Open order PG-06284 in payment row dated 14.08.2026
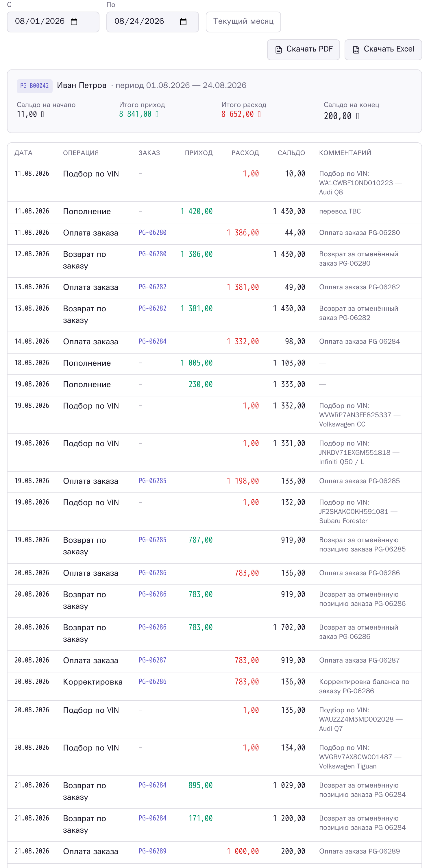 (x=153, y=341)
